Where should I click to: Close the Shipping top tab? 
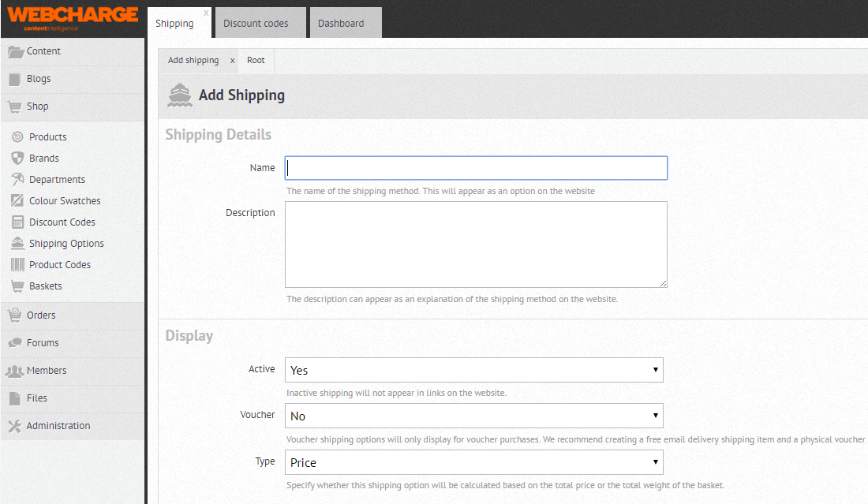(206, 13)
